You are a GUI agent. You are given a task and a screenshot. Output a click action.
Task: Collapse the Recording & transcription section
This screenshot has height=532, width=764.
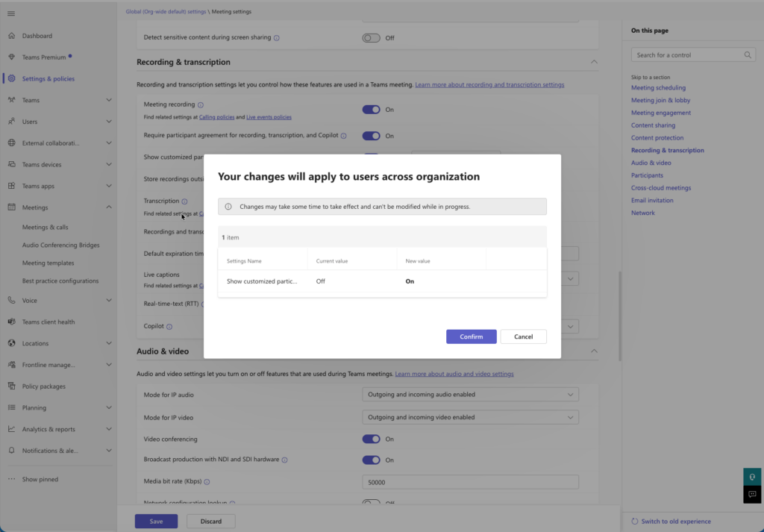pyautogui.click(x=594, y=62)
